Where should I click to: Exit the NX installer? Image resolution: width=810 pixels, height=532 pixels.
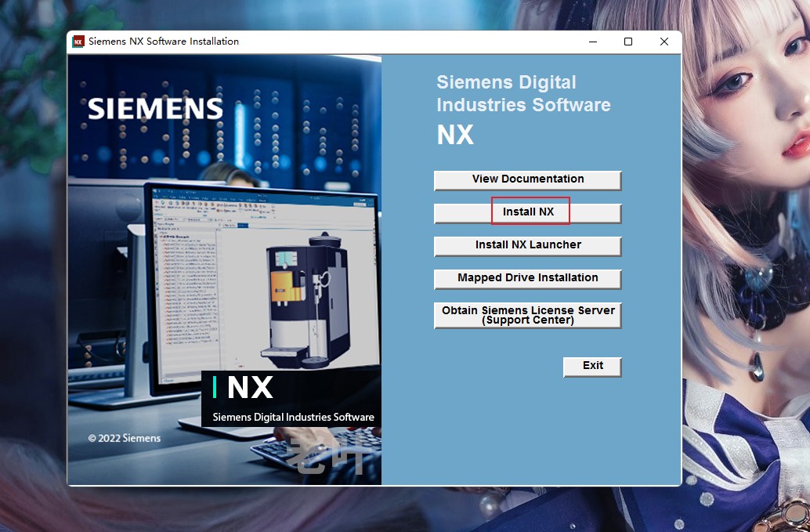tap(592, 367)
